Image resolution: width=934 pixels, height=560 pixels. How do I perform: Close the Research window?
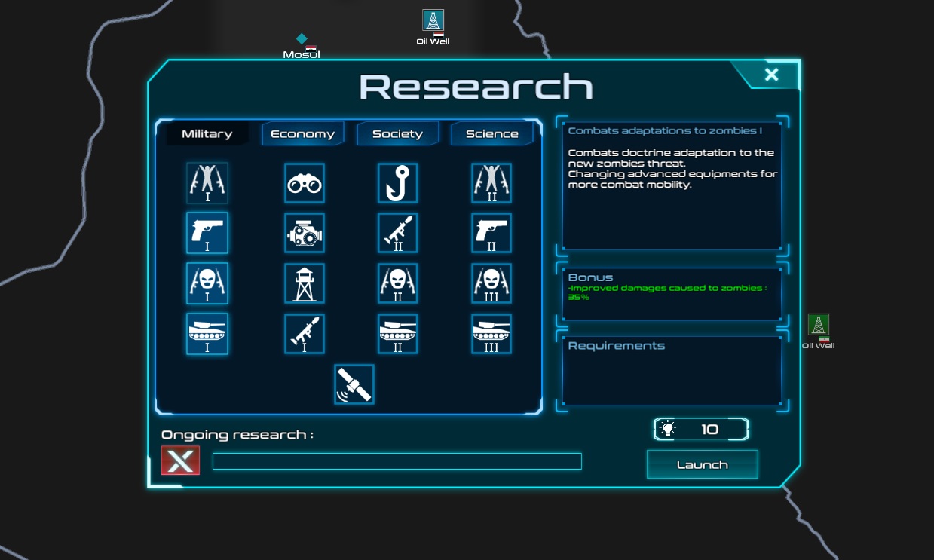[x=771, y=75]
